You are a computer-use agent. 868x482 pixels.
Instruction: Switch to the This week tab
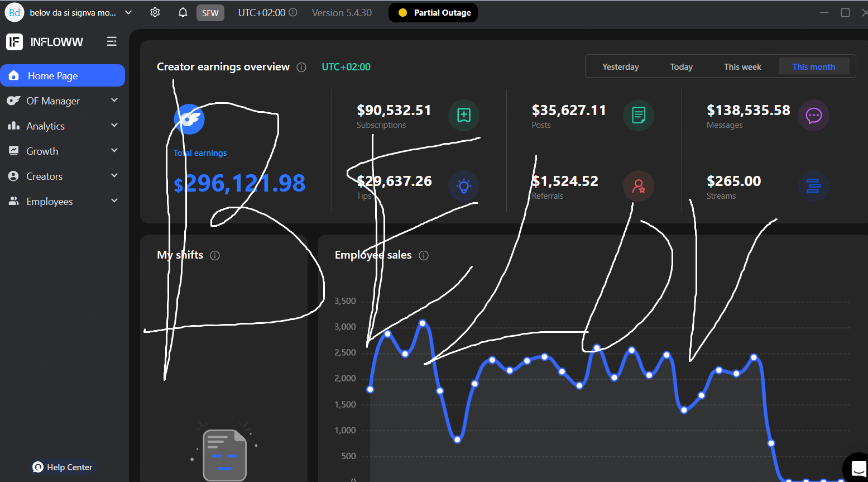tap(742, 67)
